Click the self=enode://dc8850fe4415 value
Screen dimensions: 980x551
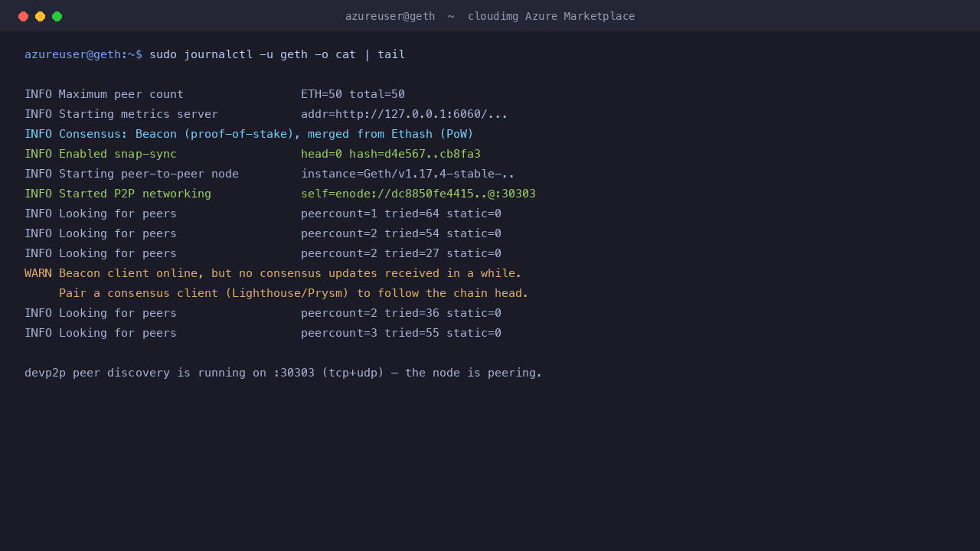click(418, 194)
